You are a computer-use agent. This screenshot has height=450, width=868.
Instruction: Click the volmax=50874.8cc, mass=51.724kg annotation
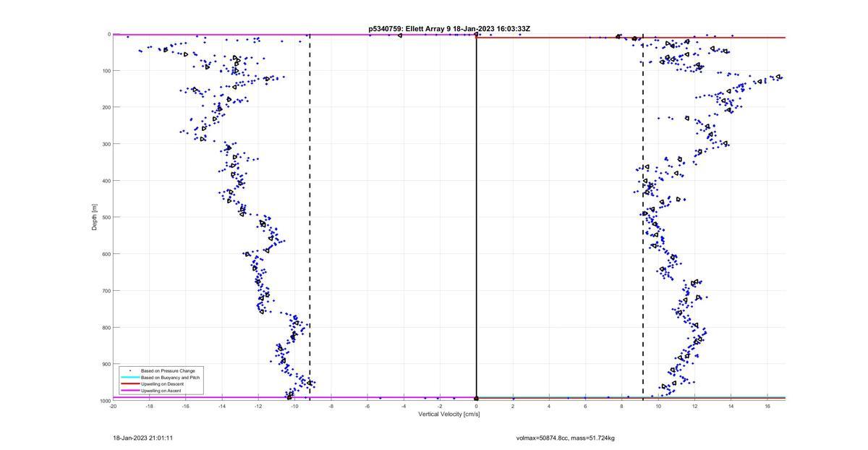pos(566,438)
